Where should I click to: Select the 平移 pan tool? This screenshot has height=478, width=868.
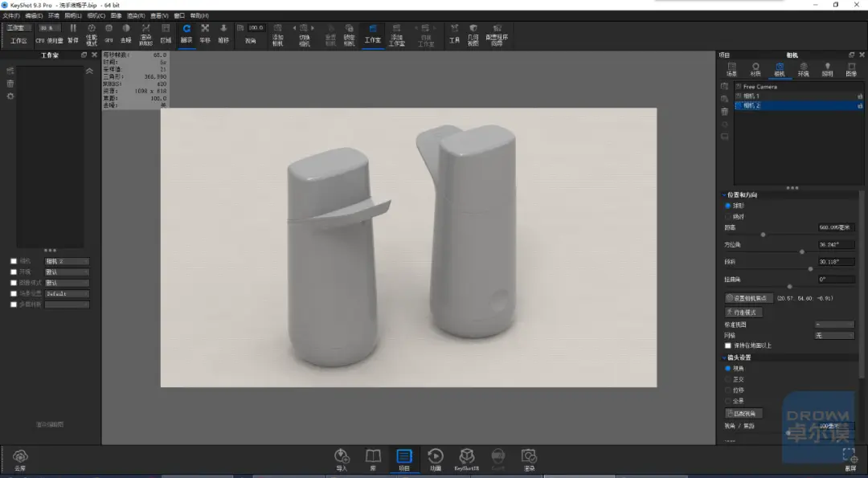pyautogui.click(x=205, y=34)
